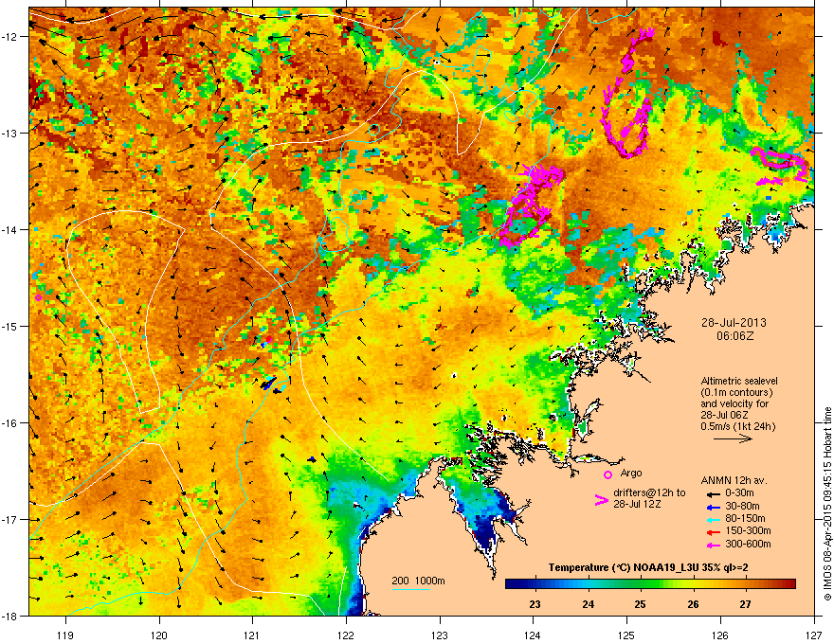Click the magenta drifter loop track near 125E 13S
This screenshot has width=834, height=644.
[x=626, y=127]
